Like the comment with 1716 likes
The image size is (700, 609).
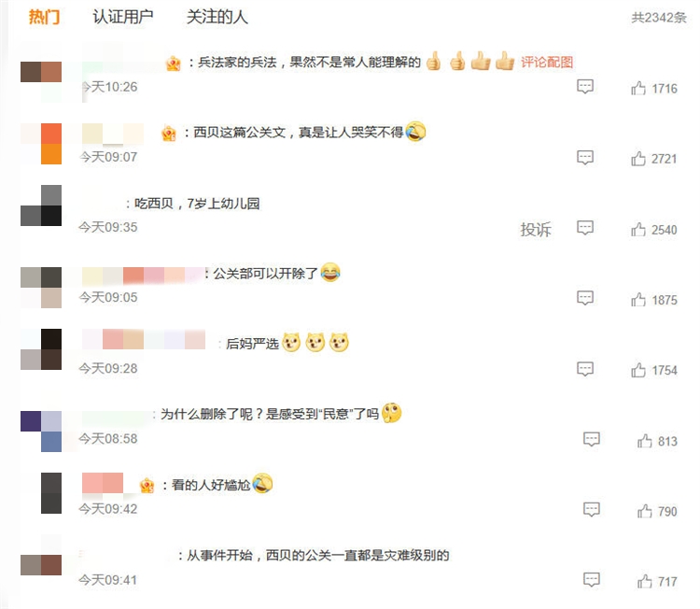638,88
